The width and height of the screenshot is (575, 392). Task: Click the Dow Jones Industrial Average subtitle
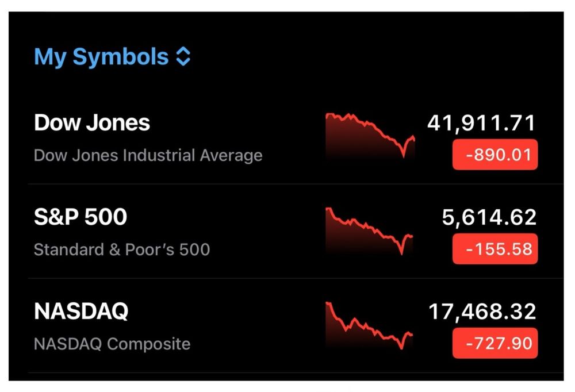148,155
